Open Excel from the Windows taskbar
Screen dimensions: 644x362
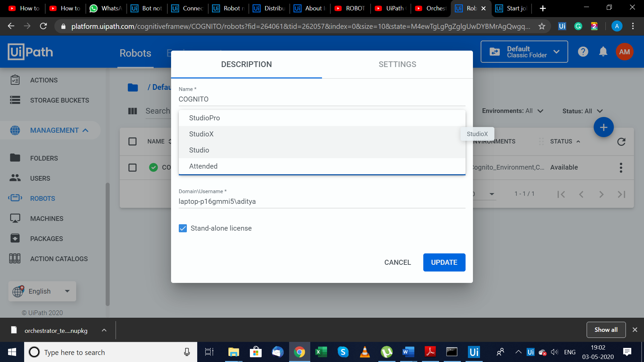pyautogui.click(x=321, y=352)
